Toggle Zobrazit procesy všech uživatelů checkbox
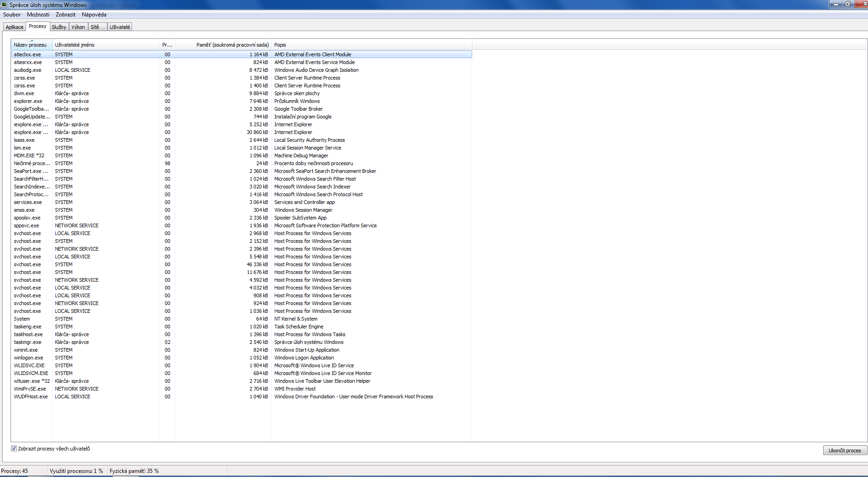The height and width of the screenshot is (477, 868). click(14, 449)
